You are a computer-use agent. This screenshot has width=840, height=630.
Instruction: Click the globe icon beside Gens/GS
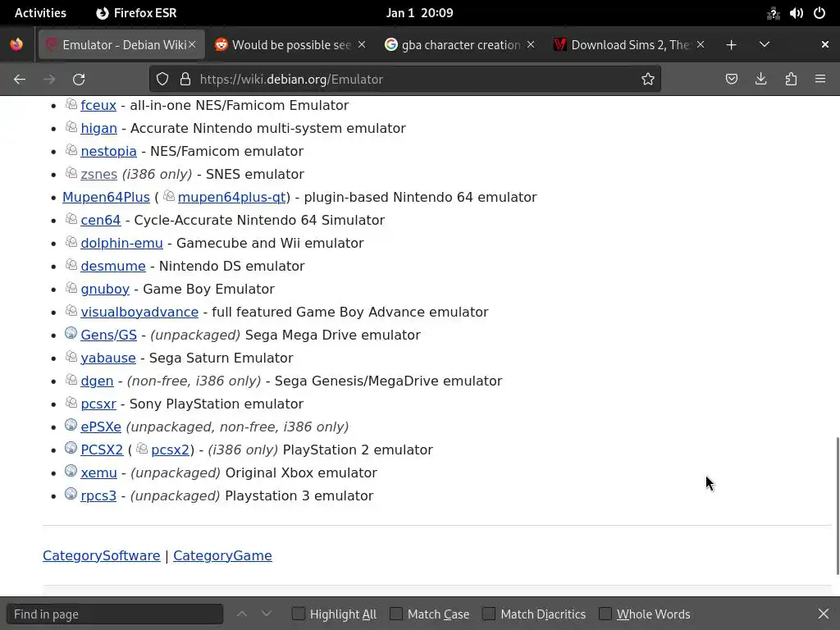coord(71,333)
